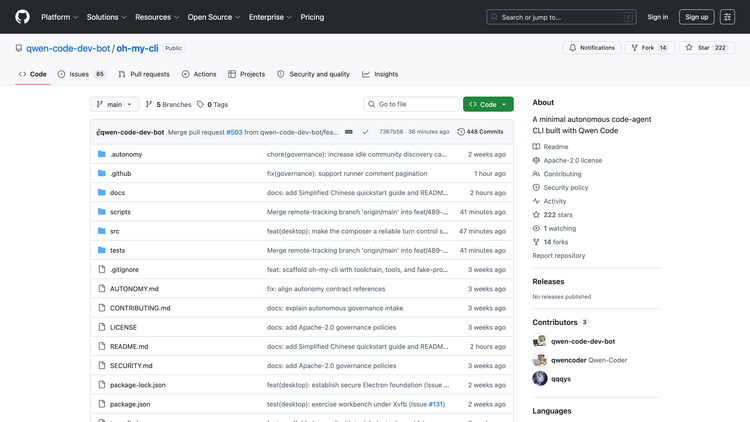Switch to the Issues tab
Viewport: 750px width, 422px height.
tap(81, 74)
